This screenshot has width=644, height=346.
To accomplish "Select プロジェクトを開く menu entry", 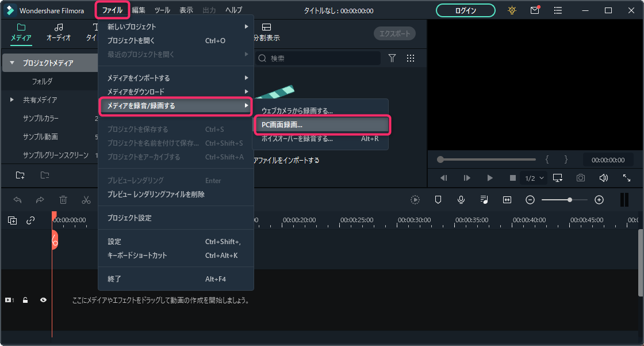I will click(x=176, y=41).
